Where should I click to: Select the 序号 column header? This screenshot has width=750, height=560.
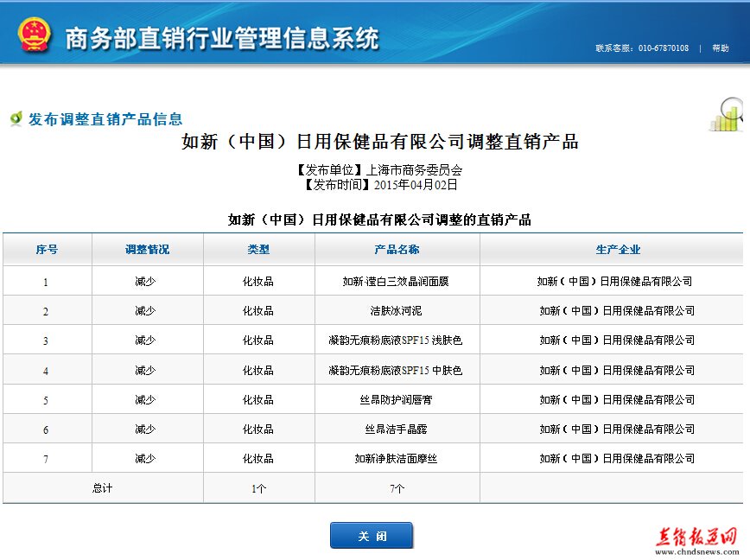(x=47, y=249)
